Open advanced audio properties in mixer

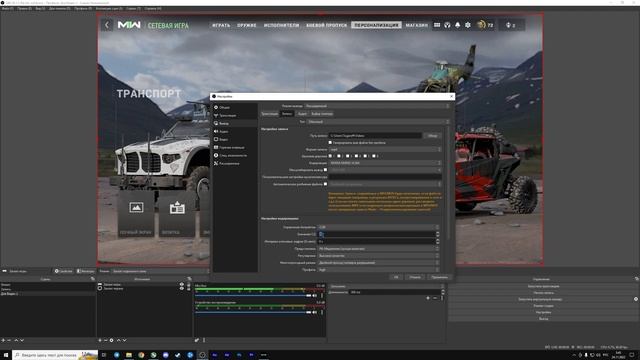(x=197, y=340)
